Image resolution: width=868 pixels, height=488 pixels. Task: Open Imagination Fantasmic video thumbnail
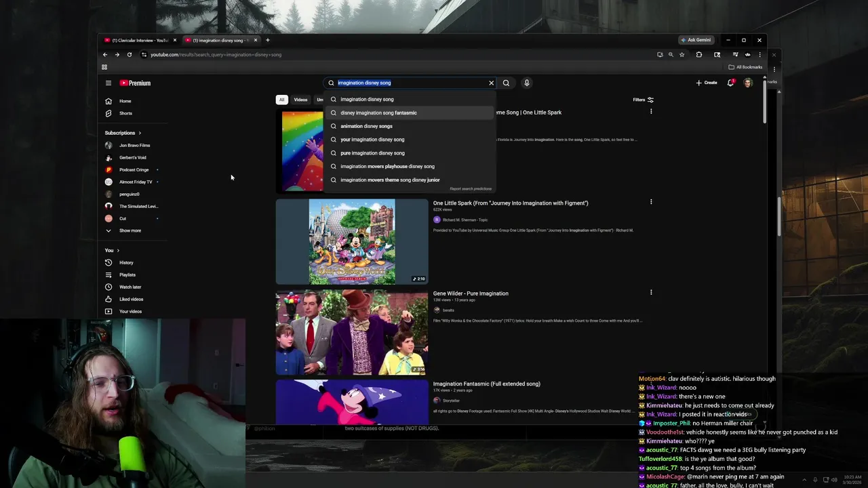point(351,402)
